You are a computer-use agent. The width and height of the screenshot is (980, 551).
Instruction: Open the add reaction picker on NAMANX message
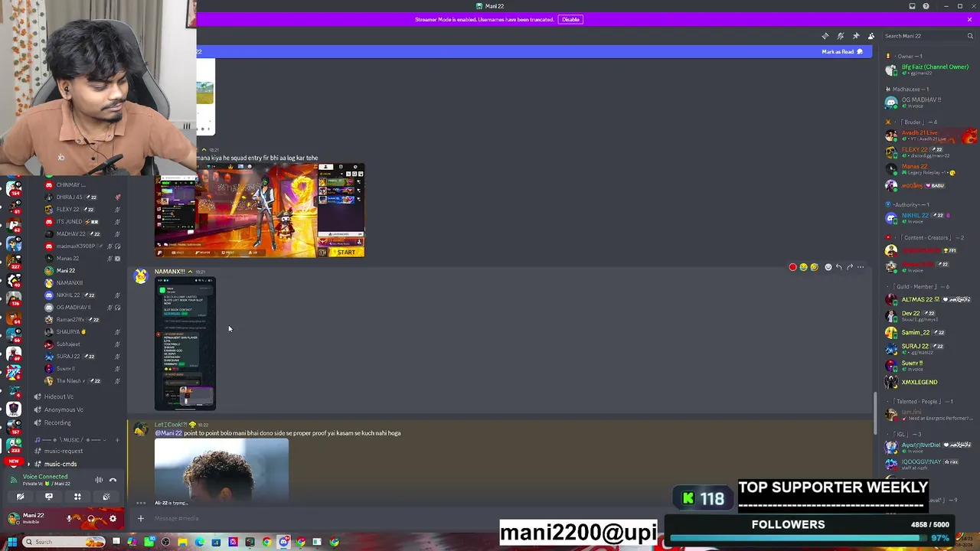tap(828, 267)
